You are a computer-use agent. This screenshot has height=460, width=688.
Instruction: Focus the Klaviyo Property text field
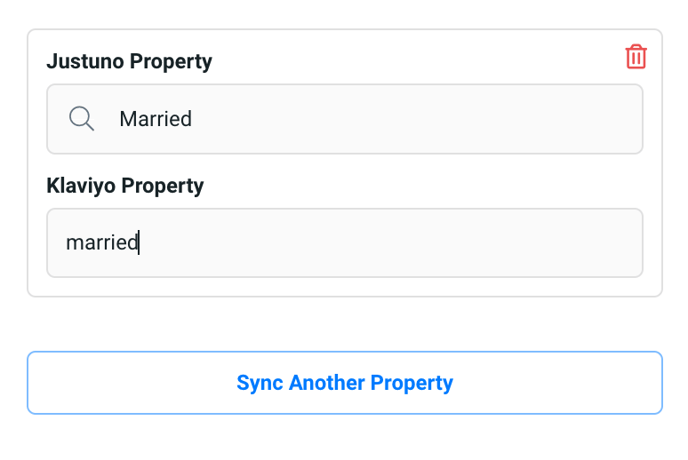(x=345, y=243)
